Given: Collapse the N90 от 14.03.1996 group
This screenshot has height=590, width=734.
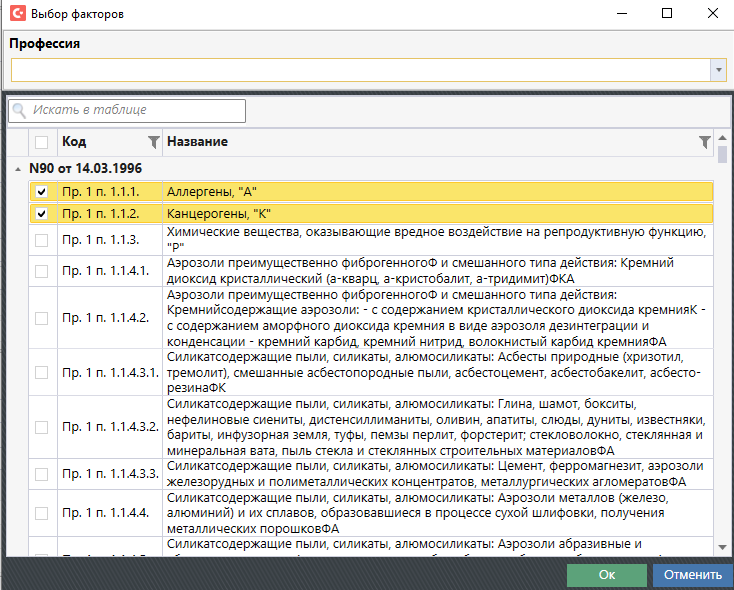Looking at the screenshot, I should (x=17, y=169).
